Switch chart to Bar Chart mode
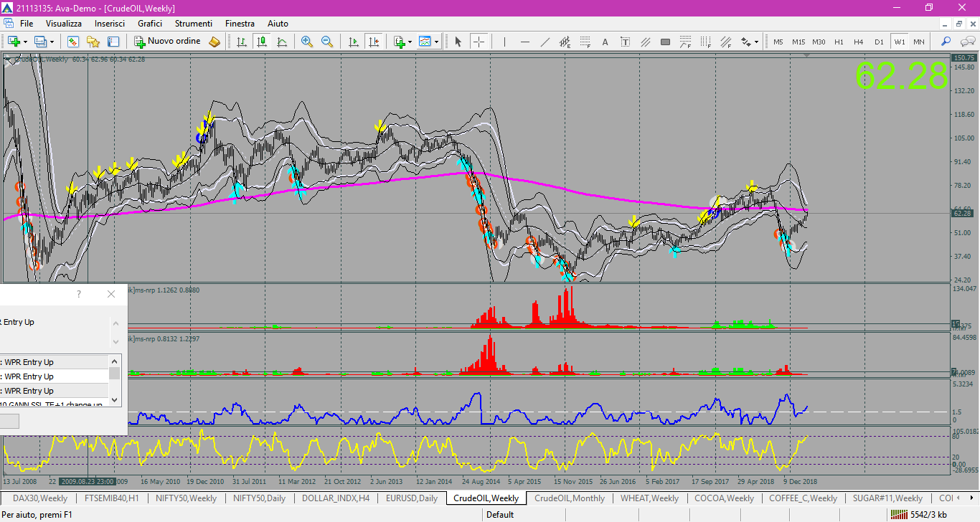980x522 pixels. pos(242,42)
